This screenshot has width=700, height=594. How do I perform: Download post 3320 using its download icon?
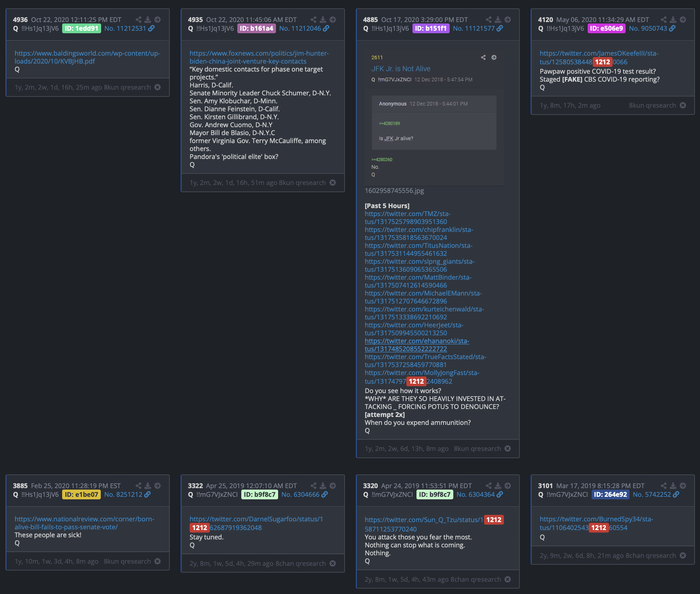pyautogui.click(x=498, y=486)
